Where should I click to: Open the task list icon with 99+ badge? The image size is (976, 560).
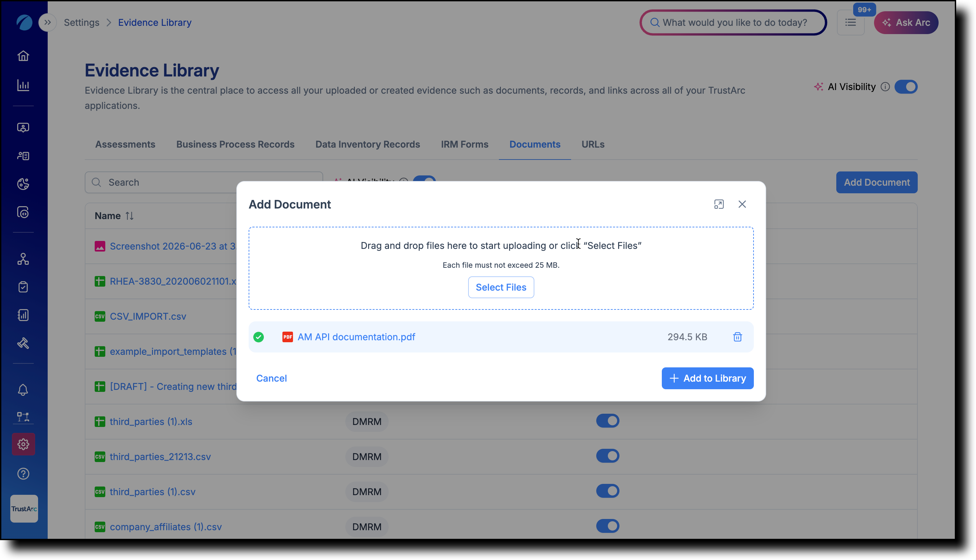pos(850,23)
